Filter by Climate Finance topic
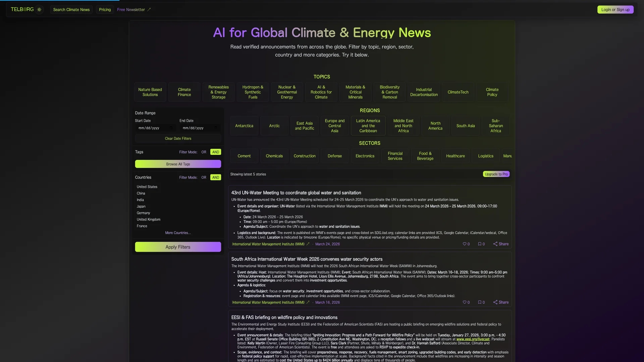 click(184, 92)
